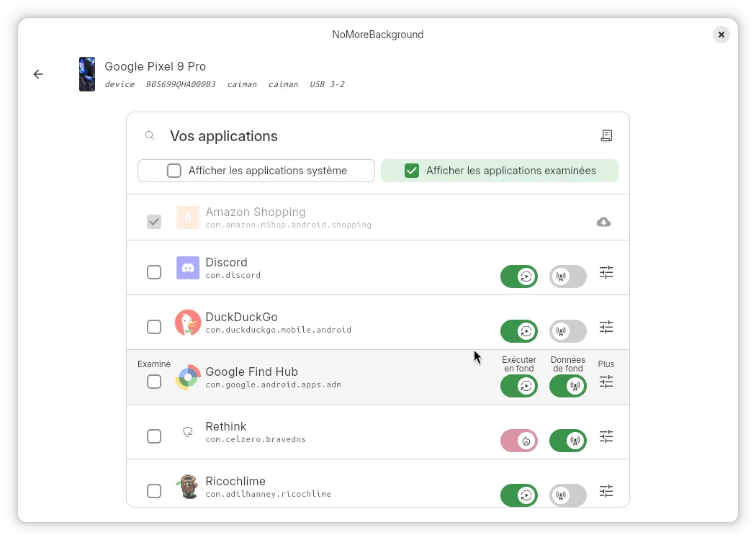The height and width of the screenshot is (540, 756).
Task: Enable background data for Discord
Action: point(568,276)
